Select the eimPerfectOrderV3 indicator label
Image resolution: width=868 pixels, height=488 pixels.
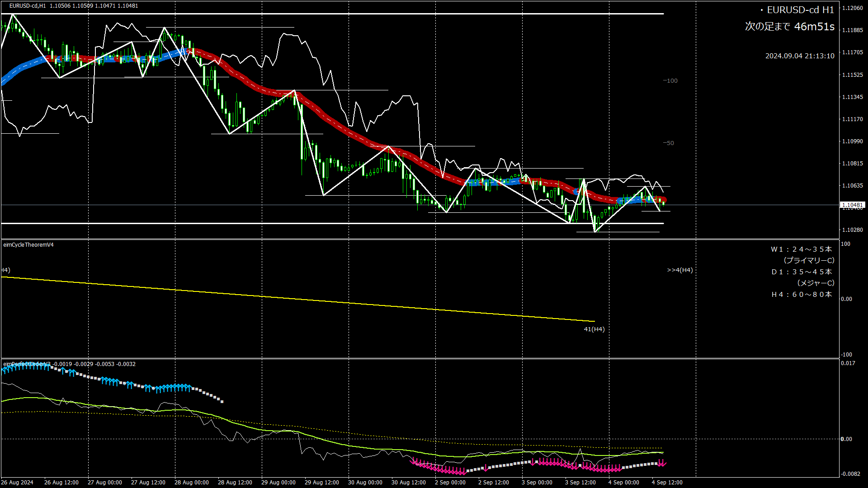coord(27,364)
